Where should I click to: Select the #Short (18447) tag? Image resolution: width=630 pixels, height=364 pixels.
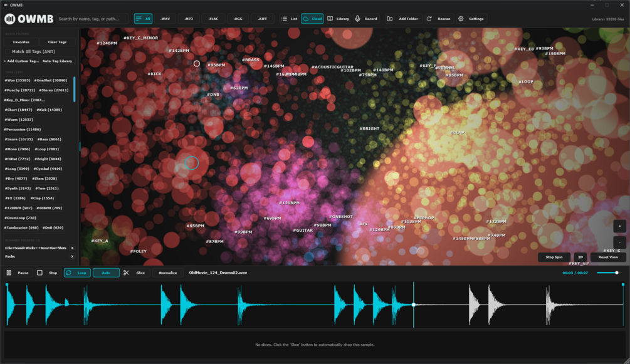(18, 110)
